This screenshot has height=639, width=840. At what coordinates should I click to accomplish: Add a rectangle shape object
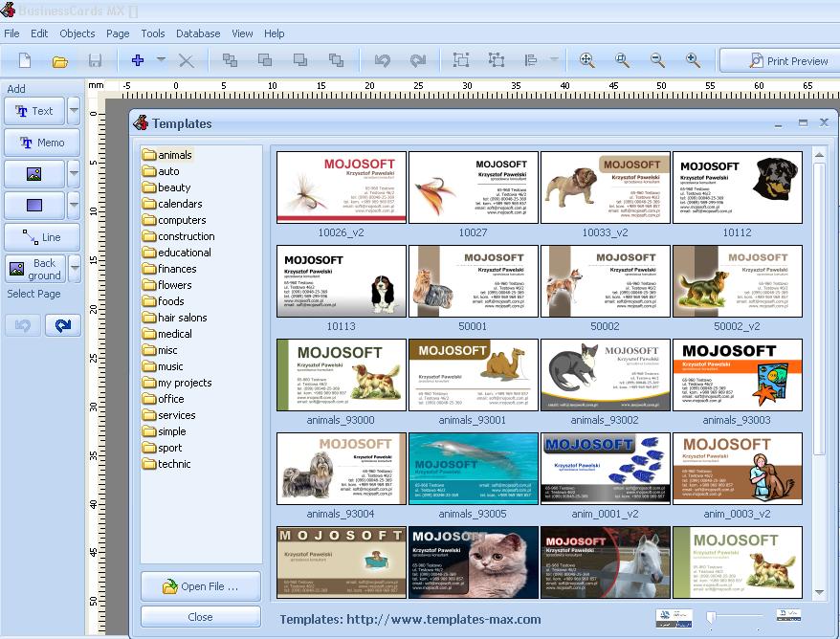click(34, 206)
